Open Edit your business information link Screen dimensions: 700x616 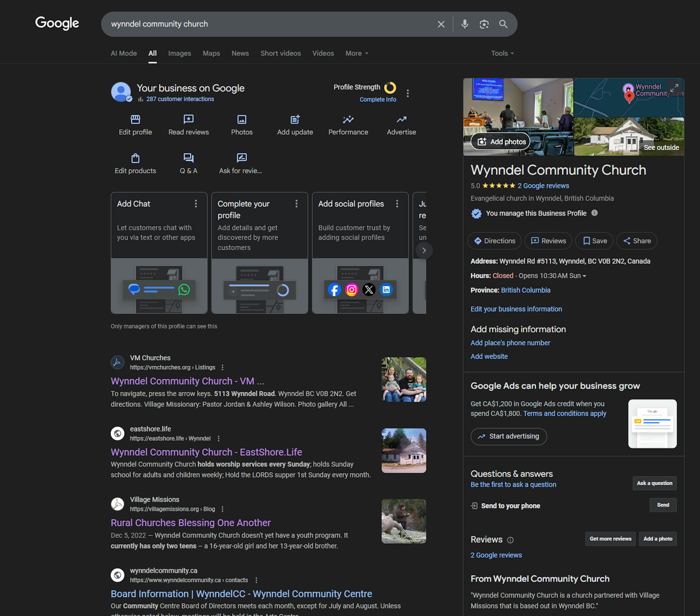(516, 309)
